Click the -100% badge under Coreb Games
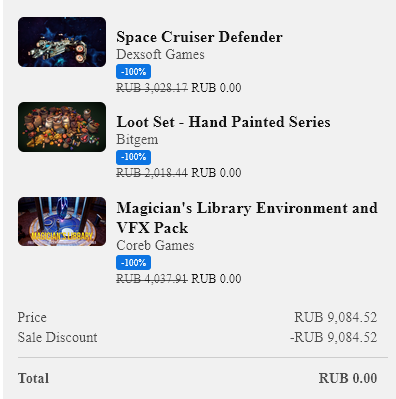Image resolution: width=396 pixels, height=399 pixels. (x=133, y=263)
